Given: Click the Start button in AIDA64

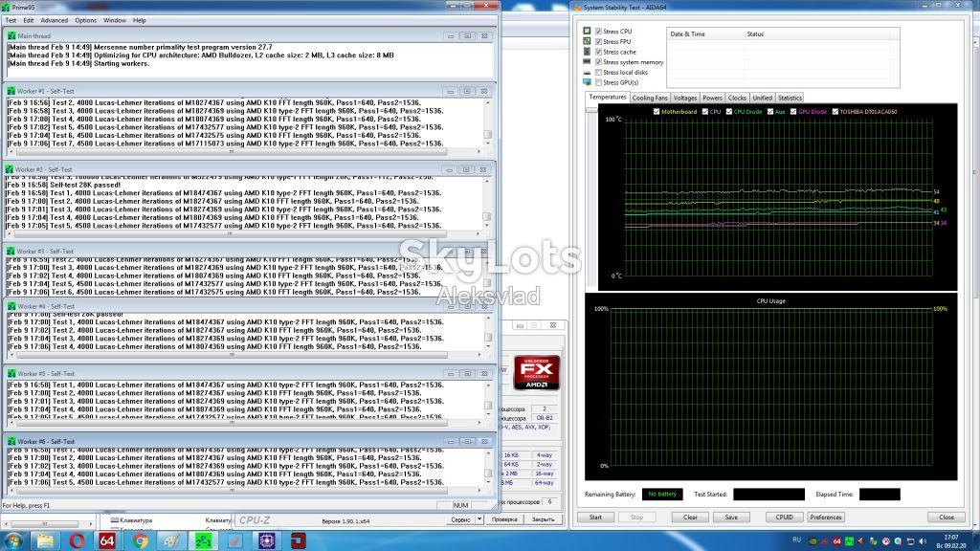Looking at the screenshot, I should click(595, 518).
